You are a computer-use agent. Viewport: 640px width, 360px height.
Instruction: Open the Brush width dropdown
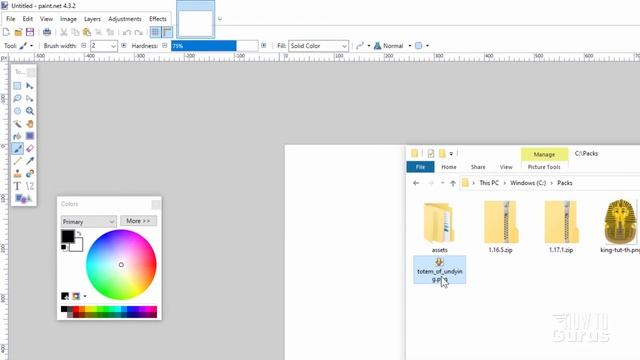(113, 46)
